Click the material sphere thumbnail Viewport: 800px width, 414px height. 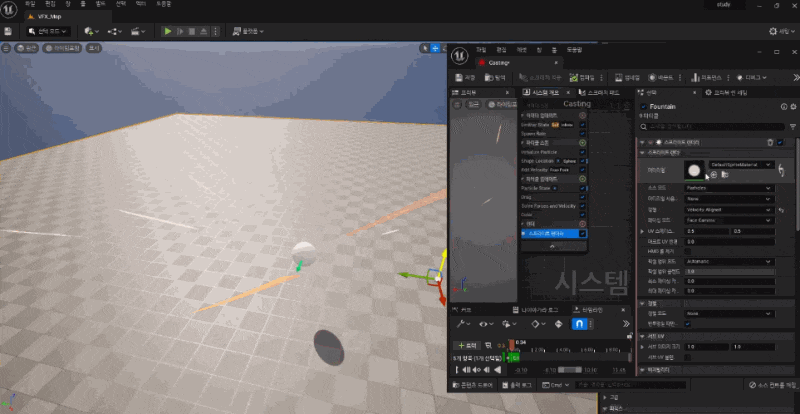tap(694, 171)
